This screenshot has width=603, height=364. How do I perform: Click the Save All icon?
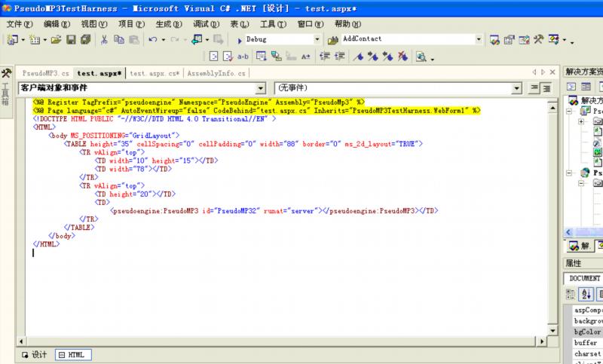85,39
